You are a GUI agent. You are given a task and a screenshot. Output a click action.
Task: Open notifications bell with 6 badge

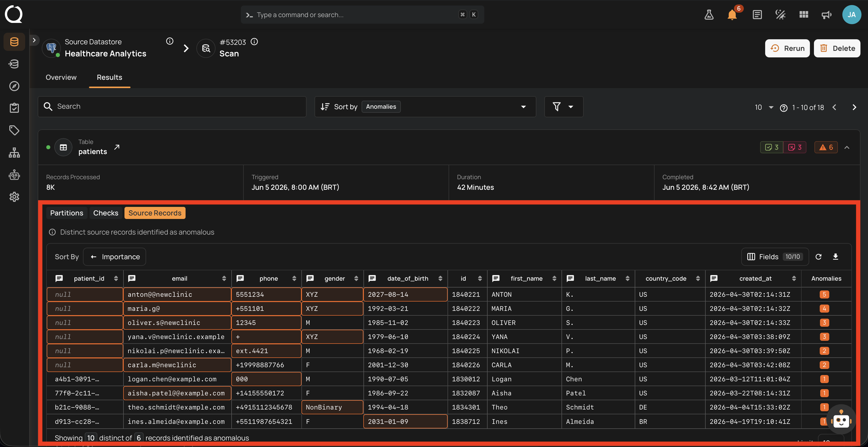[732, 15]
